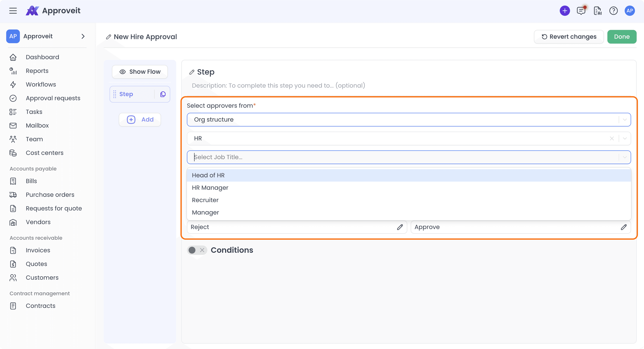
Task: Toggle the Conditions switch on
Action: click(x=197, y=250)
